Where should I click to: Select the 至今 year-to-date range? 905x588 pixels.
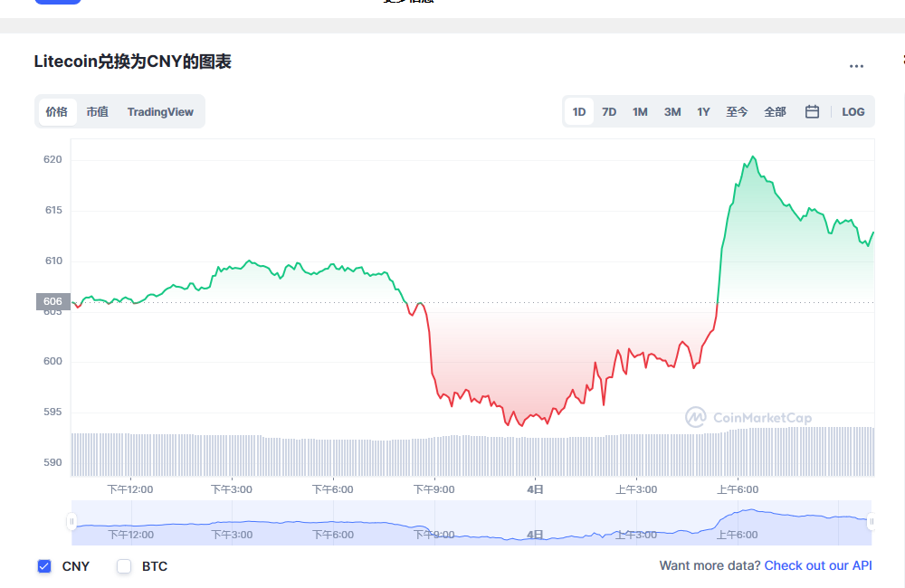[x=737, y=112]
